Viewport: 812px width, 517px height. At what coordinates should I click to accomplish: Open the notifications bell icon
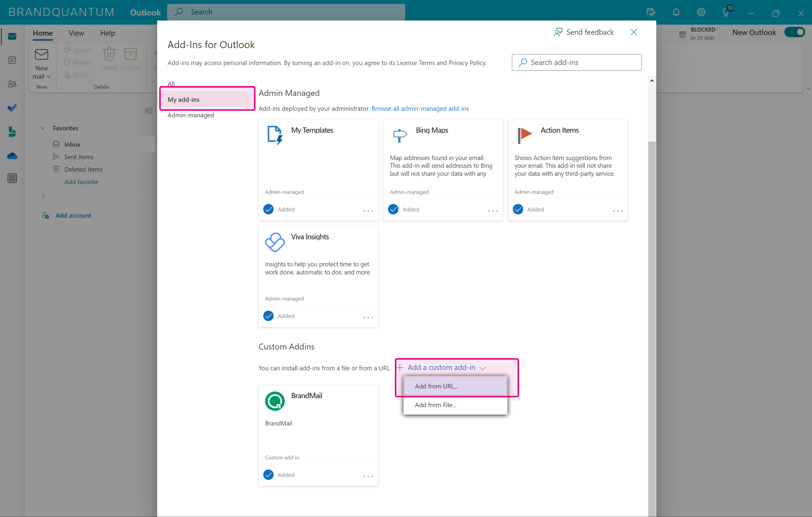676,12
